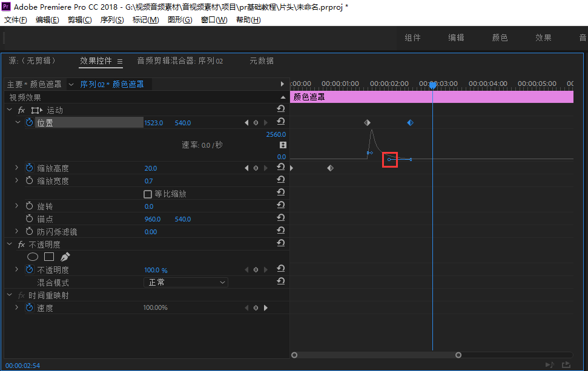Image resolution: width=588 pixels, height=371 pixels.
Task: Open the 剪辑 menu
Action: tap(79, 20)
